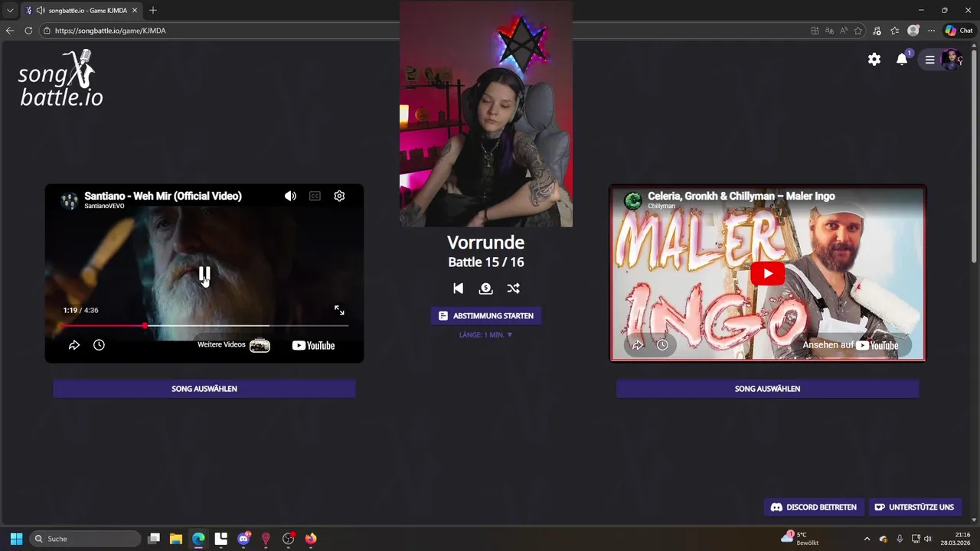Open OBS Studio from the taskbar
Image resolution: width=980 pixels, height=551 pixels.
click(x=289, y=539)
